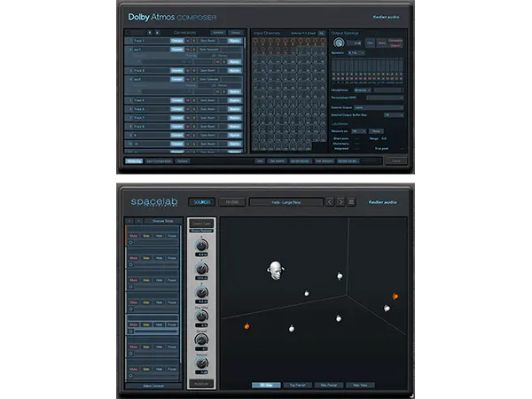The height and width of the screenshot is (399, 532).
Task: Switch to Top Panner view
Action: (x=297, y=385)
